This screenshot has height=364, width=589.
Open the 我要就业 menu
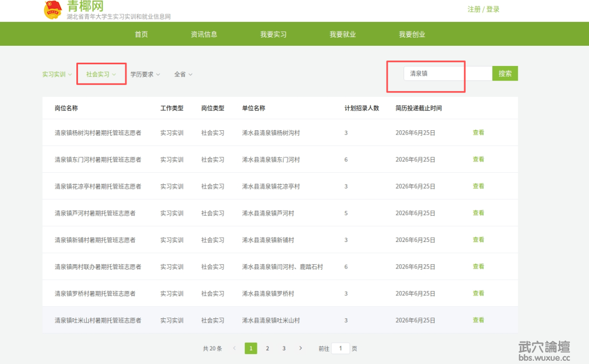(342, 34)
